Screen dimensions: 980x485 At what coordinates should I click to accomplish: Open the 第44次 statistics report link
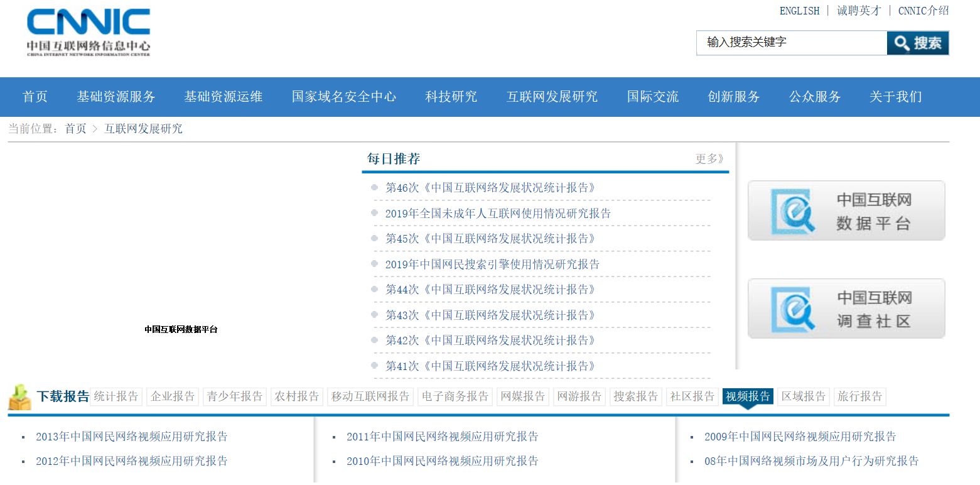(x=490, y=290)
